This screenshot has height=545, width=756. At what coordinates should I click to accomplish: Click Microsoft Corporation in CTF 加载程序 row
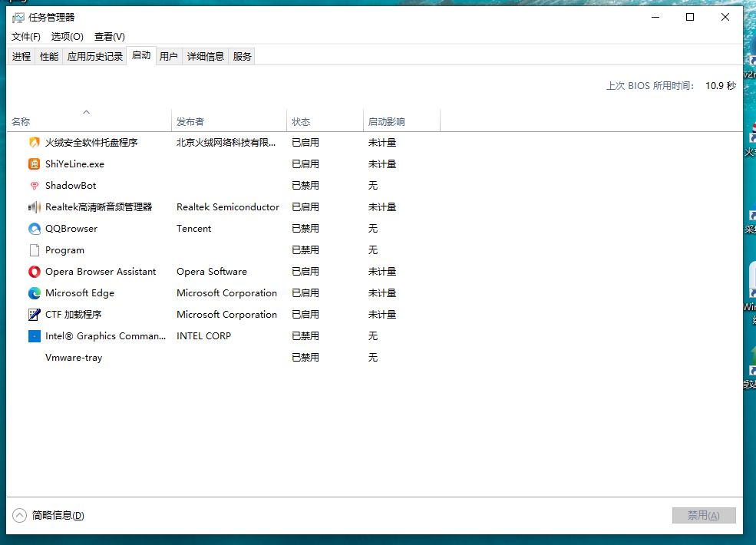pyautogui.click(x=226, y=315)
